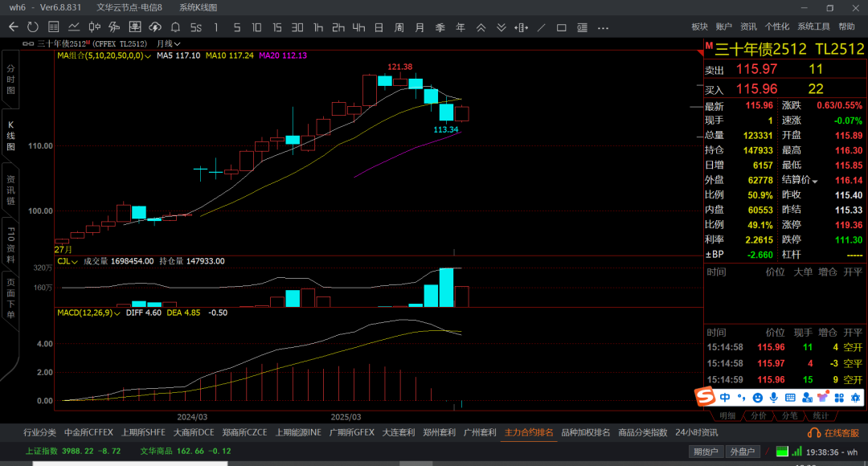Toggle Sogou Chinese/English mode 中
Screen dimensions: 868x466
725,398
